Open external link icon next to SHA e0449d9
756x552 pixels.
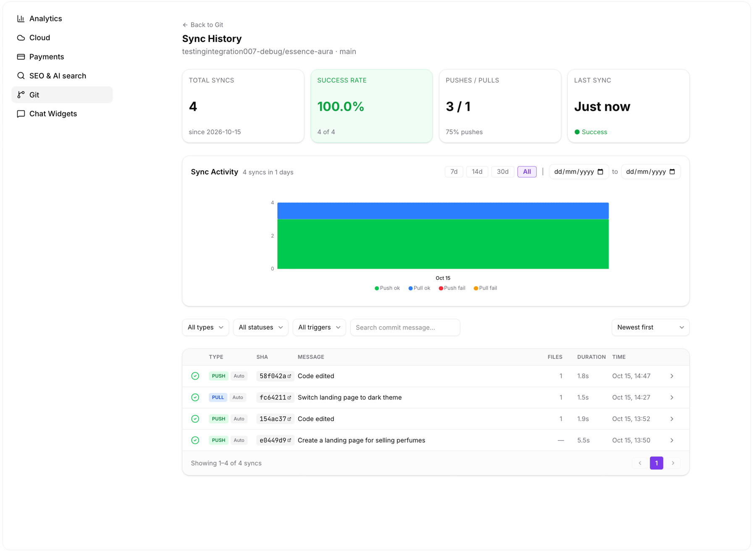tap(289, 440)
